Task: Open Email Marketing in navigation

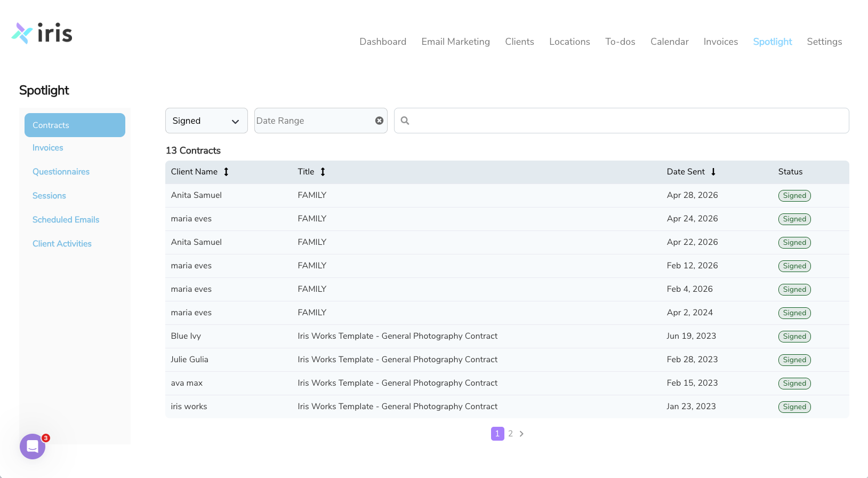Action: click(456, 42)
